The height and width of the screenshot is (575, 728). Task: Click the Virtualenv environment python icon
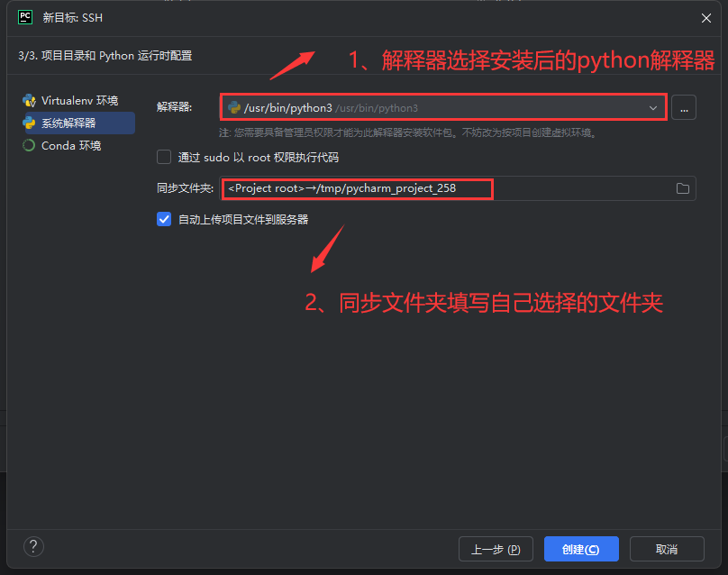(29, 100)
